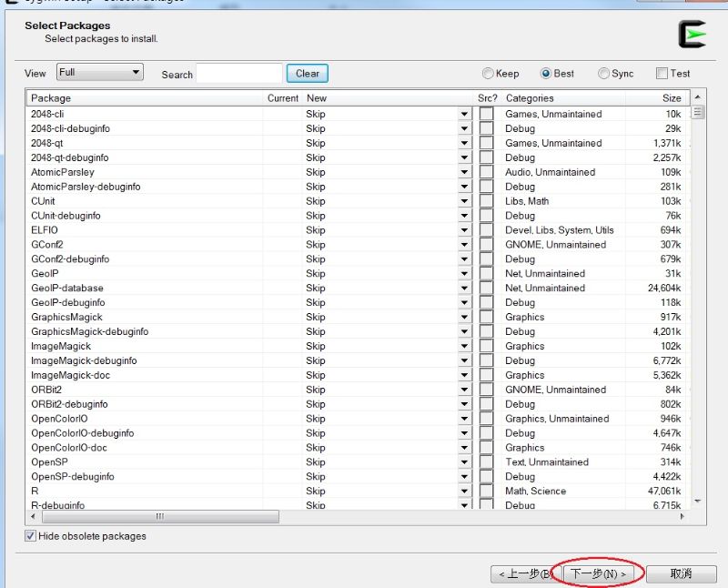Viewport: 728px width, 588px height.
Task: Enable the Test checkbox
Action: click(662, 74)
